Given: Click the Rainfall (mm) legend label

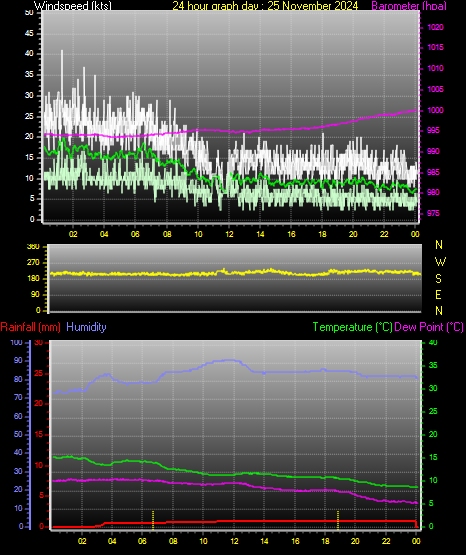Looking at the screenshot, I should (30, 327).
